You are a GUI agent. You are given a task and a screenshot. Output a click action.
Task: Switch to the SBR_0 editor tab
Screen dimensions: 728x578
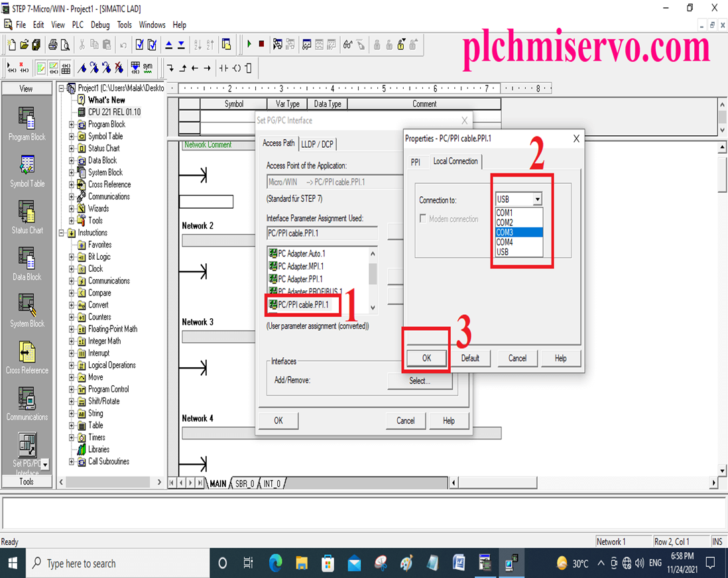[245, 483]
